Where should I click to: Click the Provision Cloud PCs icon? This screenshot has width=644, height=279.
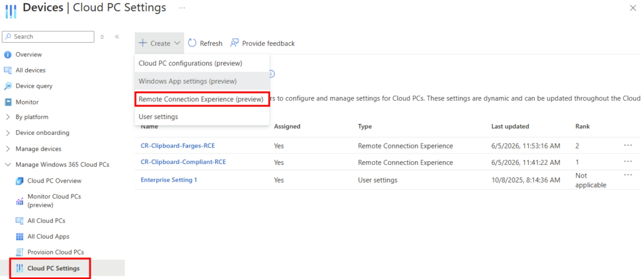pyautogui.click(x=19, y=253)
